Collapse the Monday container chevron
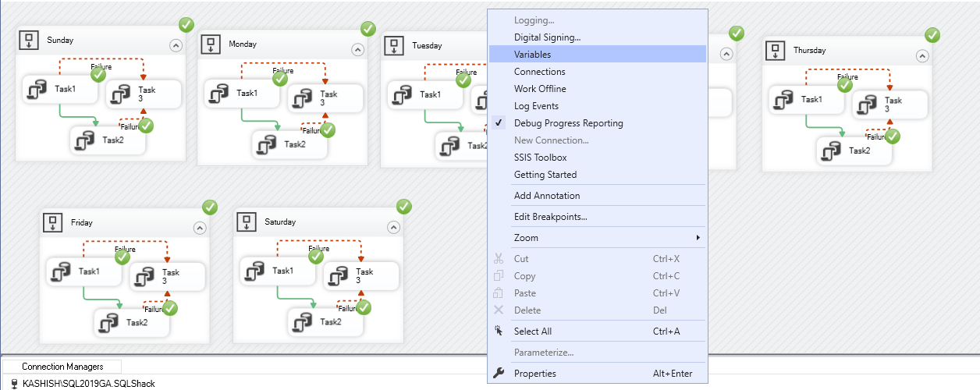This screenshot has height=390, width=980. tap(357, 50)
